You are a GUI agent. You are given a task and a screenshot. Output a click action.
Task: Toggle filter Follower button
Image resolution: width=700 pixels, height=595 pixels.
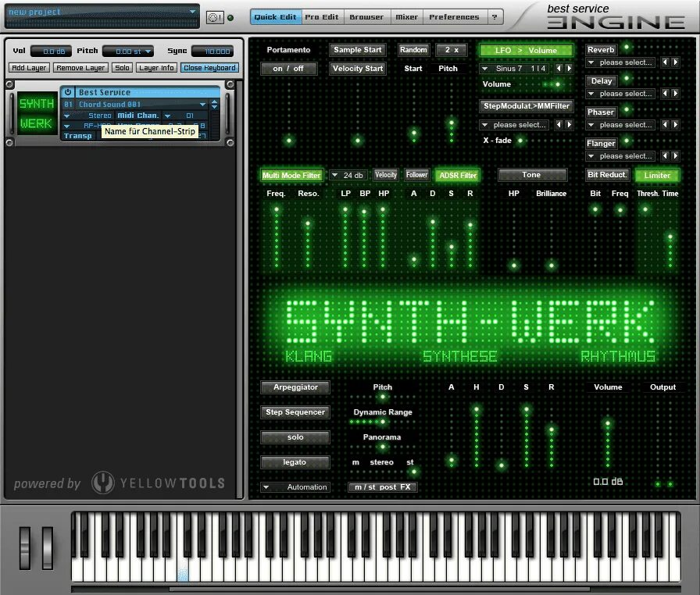[x=416, y=175]
